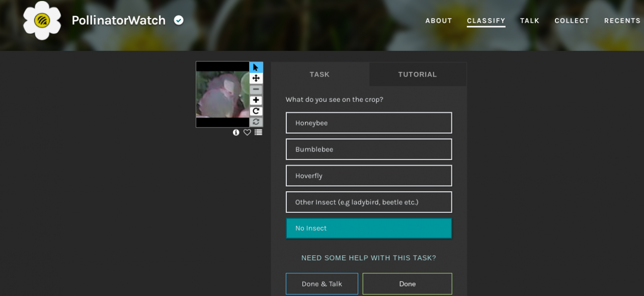The height and width of the screenshot is (296, 644).
Task: Go to the Classify page
Action: [x=486, y=21]
